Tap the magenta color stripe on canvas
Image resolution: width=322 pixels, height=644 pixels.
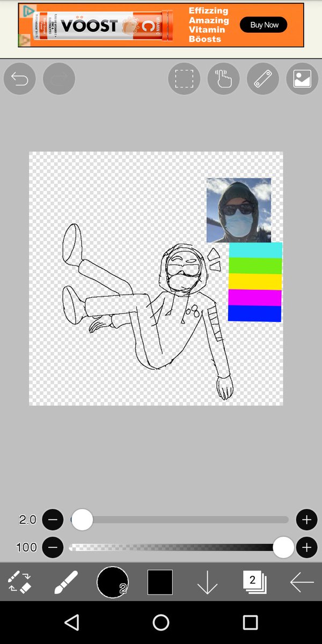click(255, 298)
